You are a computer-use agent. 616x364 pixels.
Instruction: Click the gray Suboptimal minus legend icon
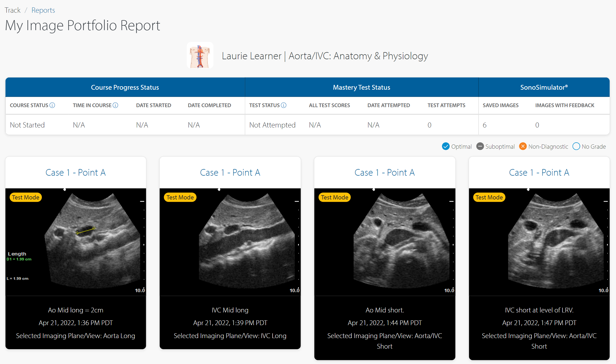[480, 146]
